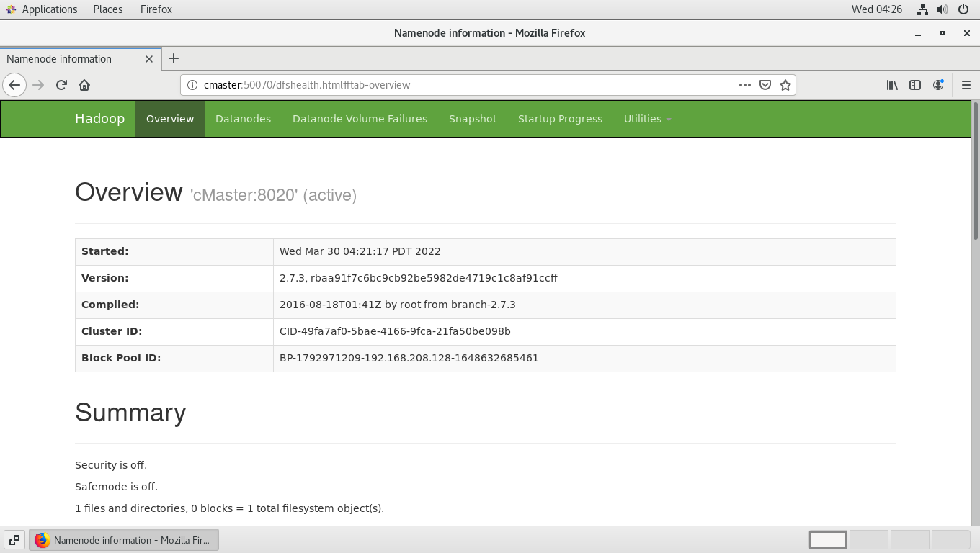Screen dimensions: 980x553
Task: Open Datanode Volume Failures page
Action: tap(360, 119)
